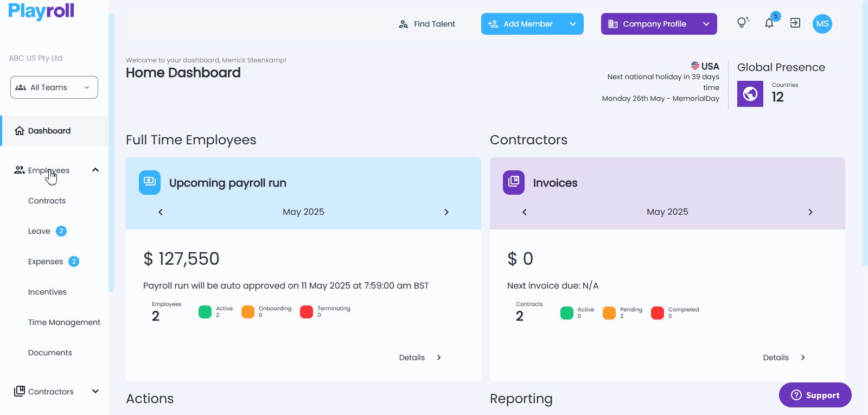
Task: Click the 'May 2025' label in payroll run
Action: (x=303, y=212)
